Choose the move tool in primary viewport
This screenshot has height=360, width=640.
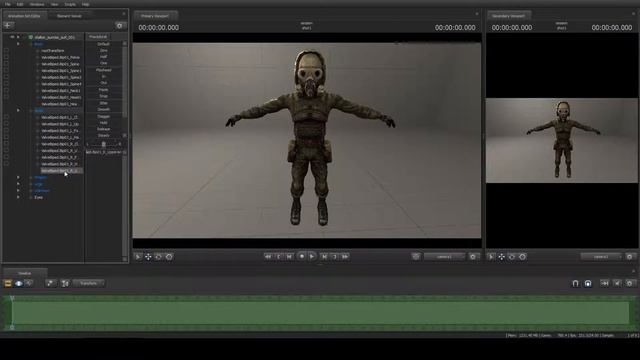pos(148,257)
